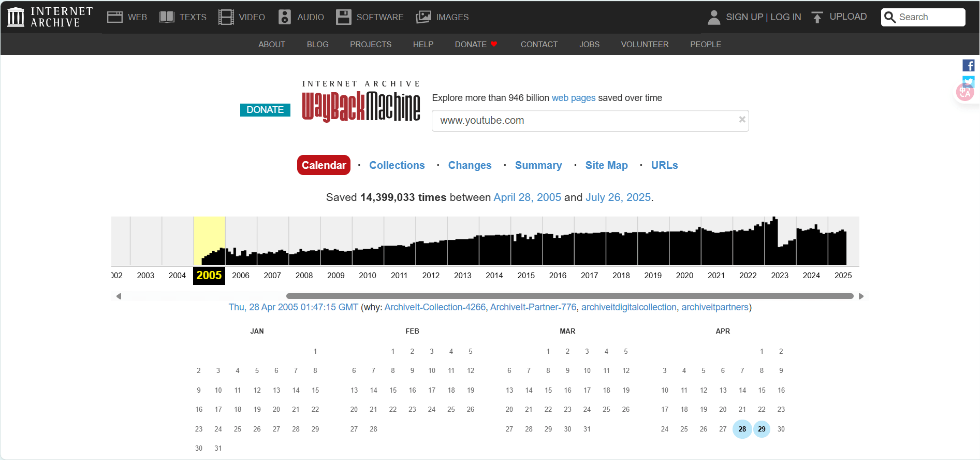Click the search magnifier icon

[890, 17]
